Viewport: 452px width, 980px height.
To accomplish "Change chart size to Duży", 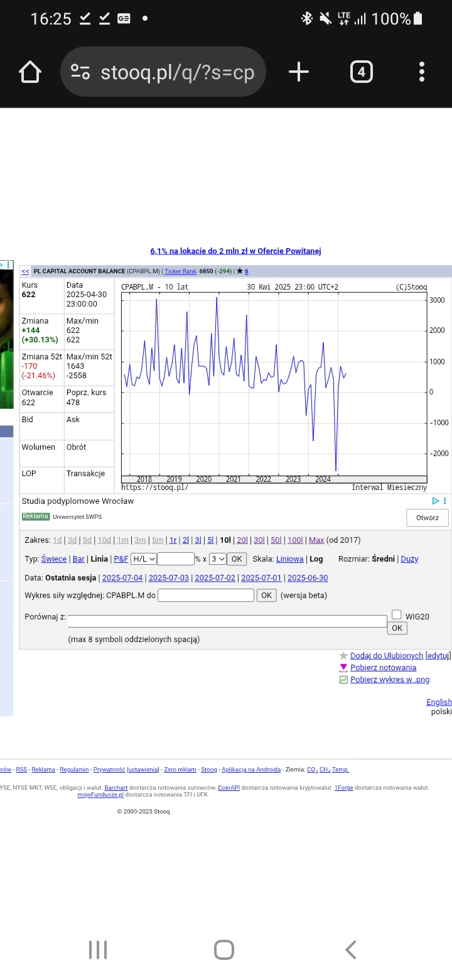I will [x=409, y=559].
